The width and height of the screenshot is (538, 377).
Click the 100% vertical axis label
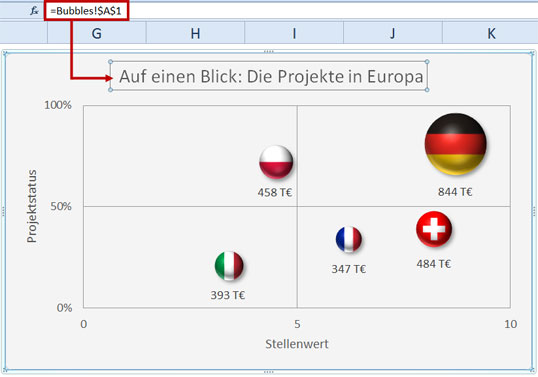tap(58, 105)
